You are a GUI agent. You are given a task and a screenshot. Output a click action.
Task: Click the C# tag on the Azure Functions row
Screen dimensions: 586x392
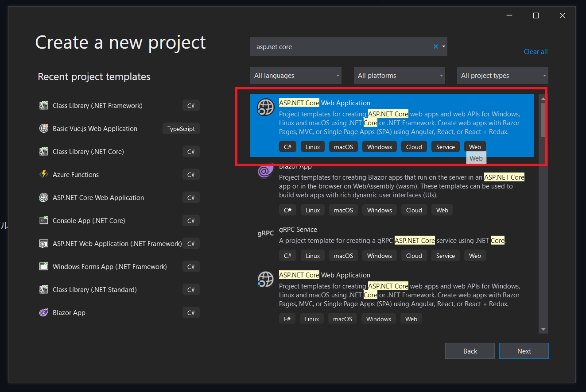tap(191, 175)
